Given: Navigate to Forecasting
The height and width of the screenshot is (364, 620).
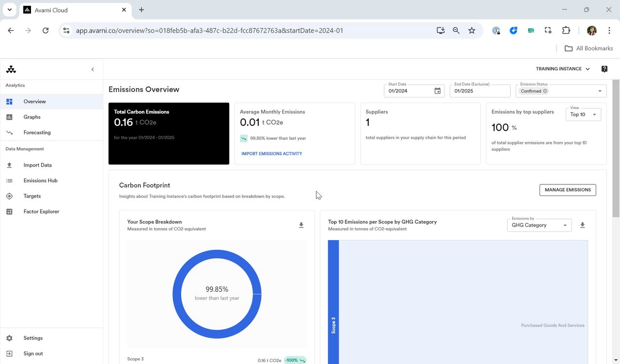Looking at the screenshot, I should [37, 133].
